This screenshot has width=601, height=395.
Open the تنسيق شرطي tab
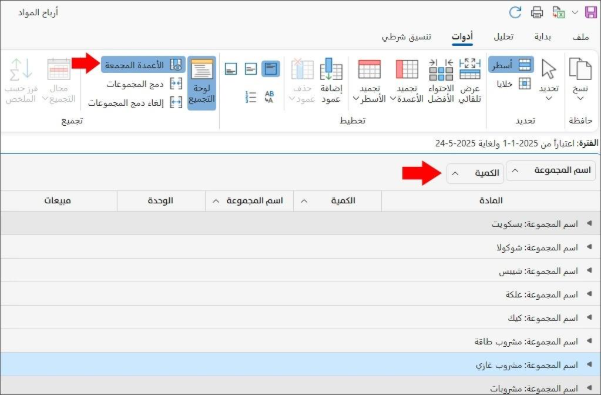point(406,37)
